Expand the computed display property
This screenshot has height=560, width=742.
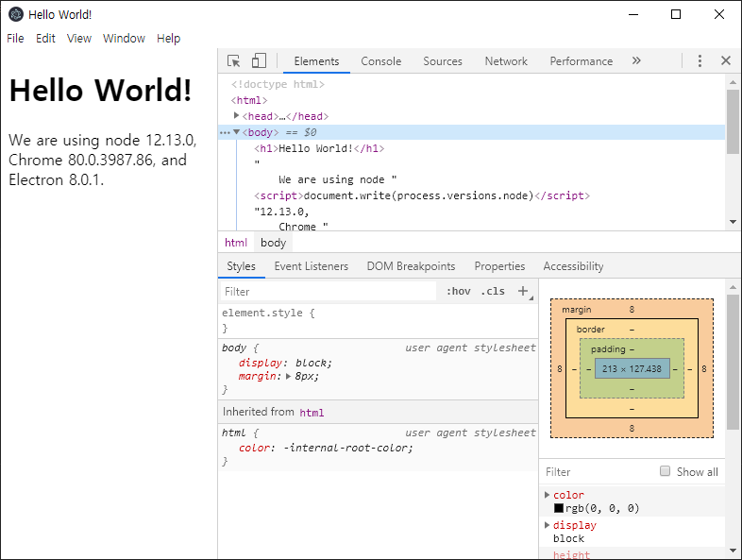[x=547, y=525]
